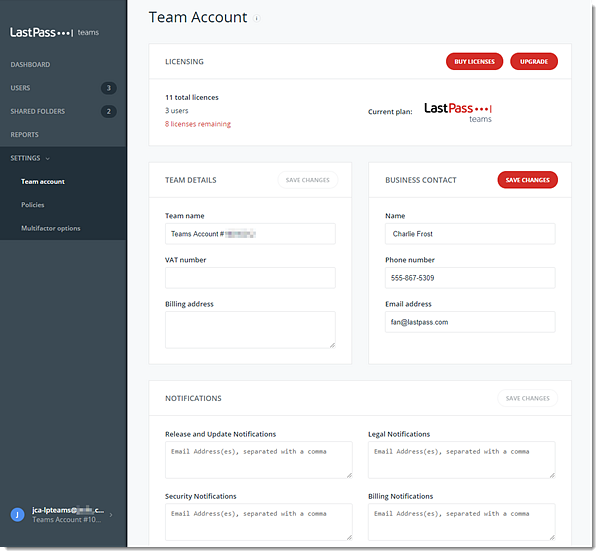600x555 pixels.
Task: Click the Team name input field
Action: (250, 234)
